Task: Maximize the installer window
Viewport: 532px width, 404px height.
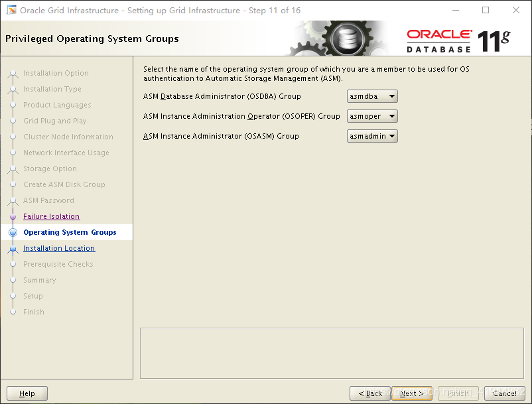Action: (x=486, y=10)
